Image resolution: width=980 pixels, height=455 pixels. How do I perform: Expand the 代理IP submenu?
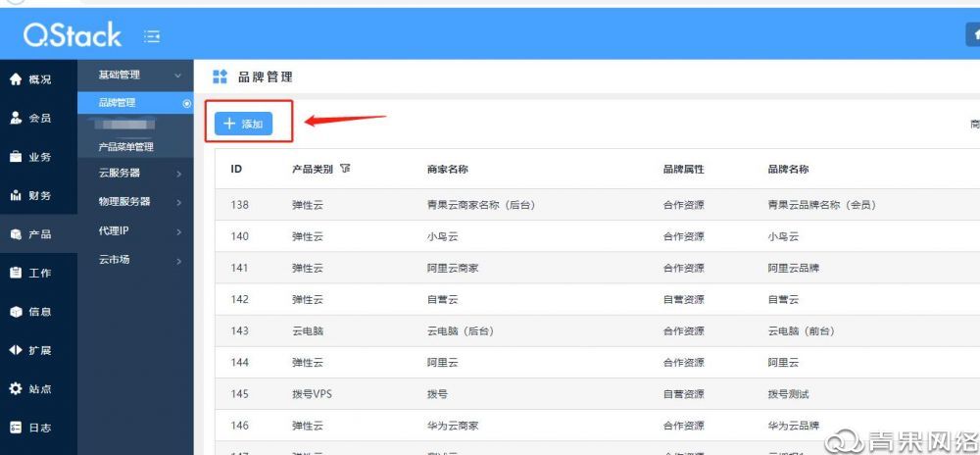[178, 231]
